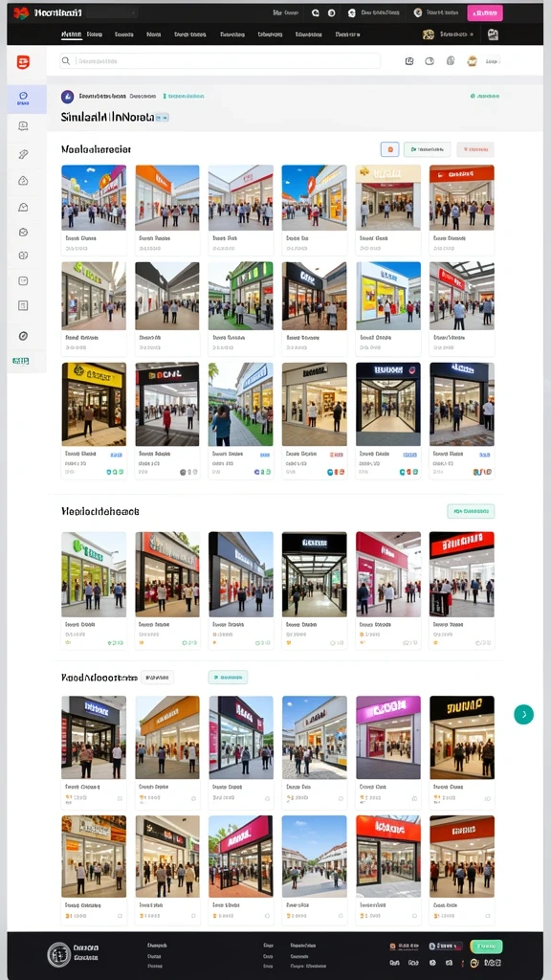
Task: Click the green button in the footer
Action: 486,947
